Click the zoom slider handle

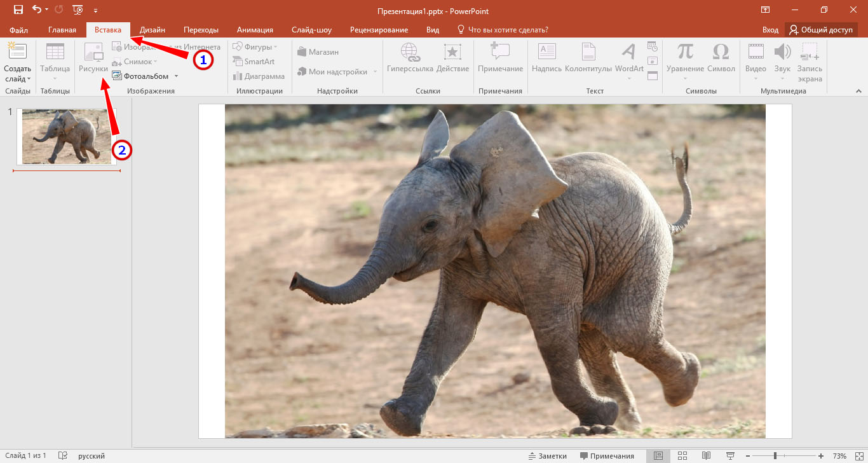775,456
